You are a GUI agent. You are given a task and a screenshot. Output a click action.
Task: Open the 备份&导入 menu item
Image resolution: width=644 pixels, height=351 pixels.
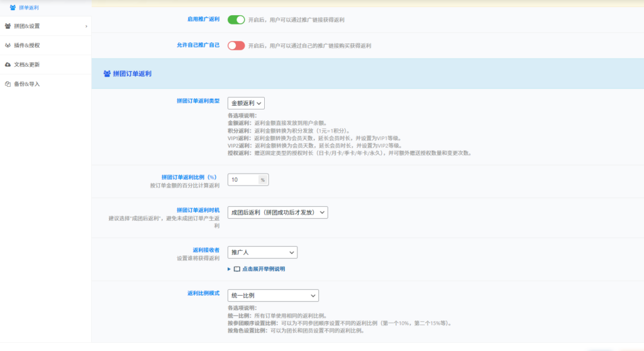pos(45,84)
